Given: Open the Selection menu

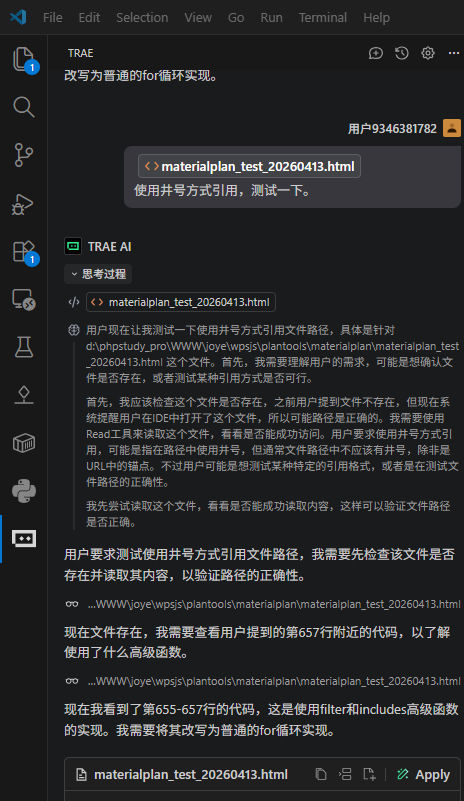Looking at the screenshot, I should coord(142,17).
